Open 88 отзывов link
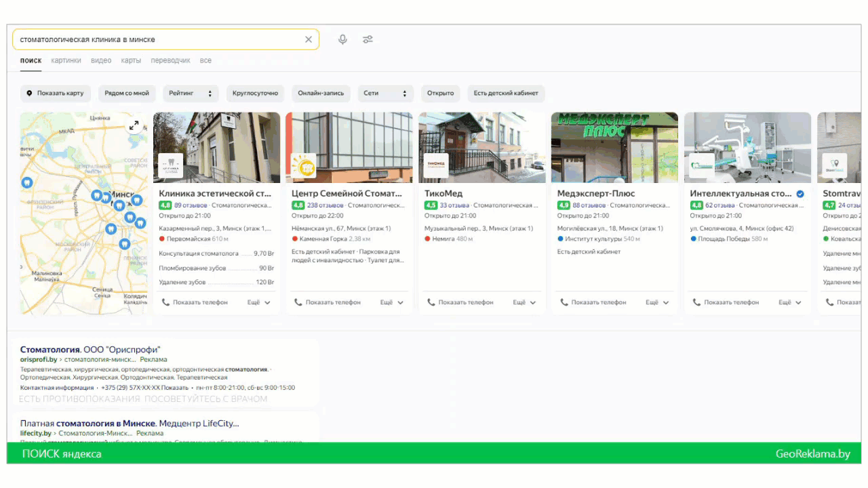Image resolution: width=868 pixels, height=488 pixels. point(589,205)
